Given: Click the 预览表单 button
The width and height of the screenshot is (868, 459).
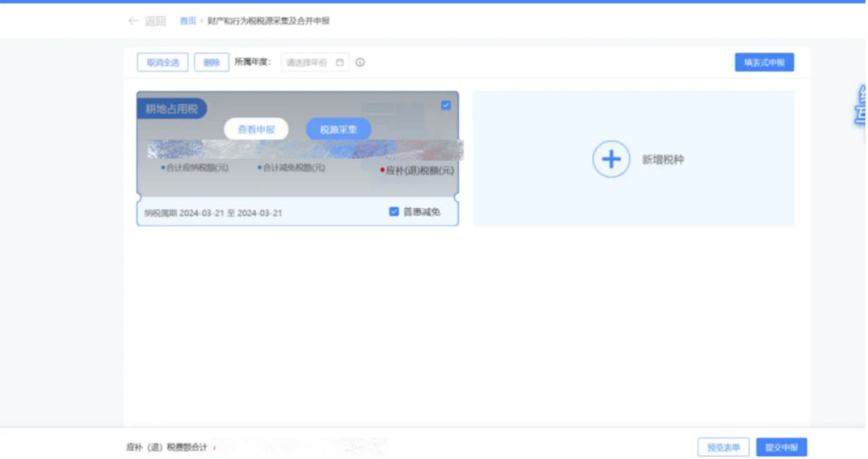Looking at the screenshot, I should pyautogui.click(x=723, y=447).
